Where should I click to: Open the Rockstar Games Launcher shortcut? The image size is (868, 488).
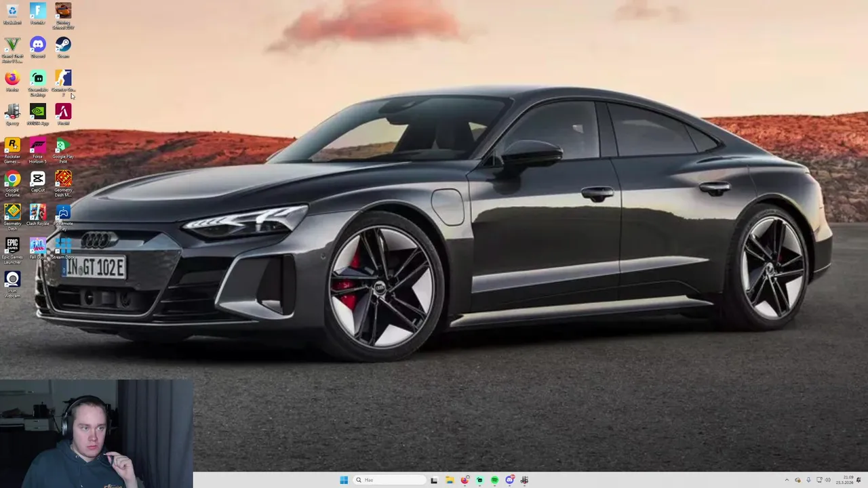point(12,150)
